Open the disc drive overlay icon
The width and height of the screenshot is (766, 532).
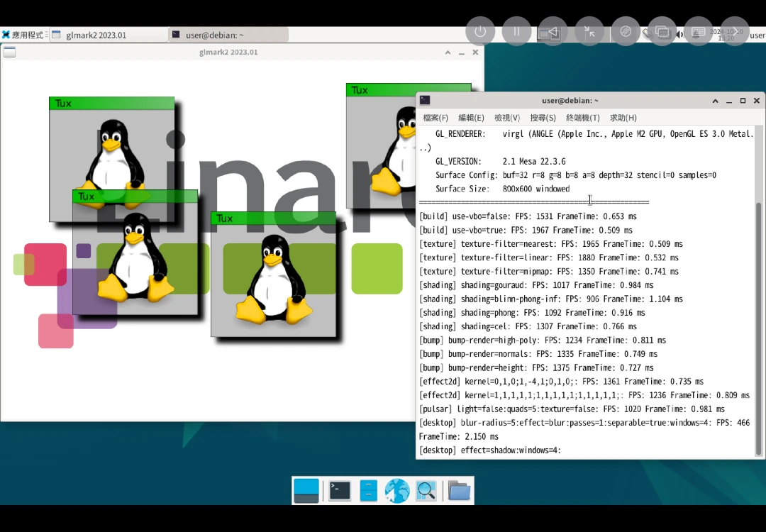626,31
